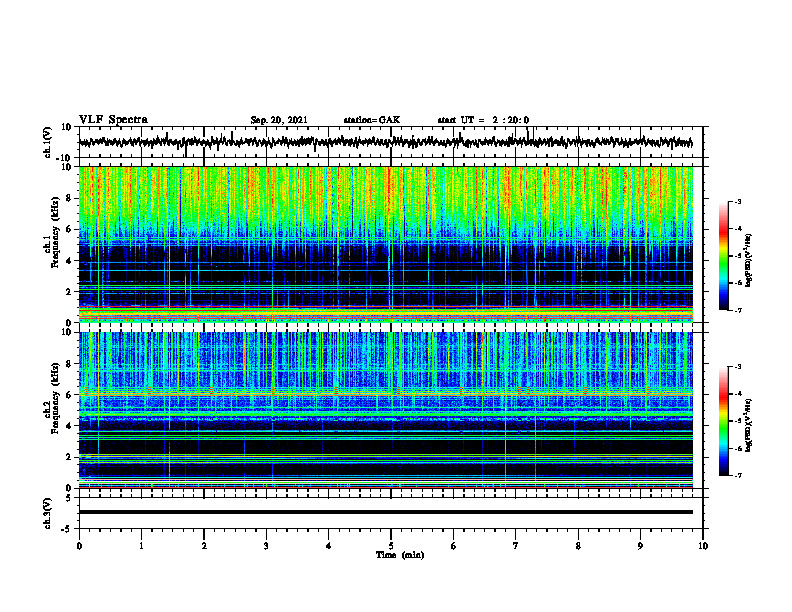Screen dimensions: 792x612
Task: Click the "6" kHz tick of ch.1 spectrogram
Action: pyautogui.click(x=70, y=229)
